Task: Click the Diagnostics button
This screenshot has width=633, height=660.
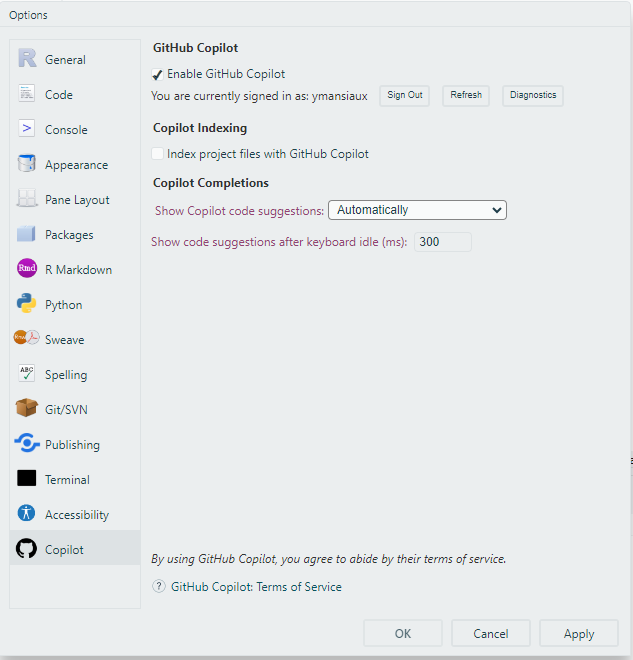Action: point(533,96)
